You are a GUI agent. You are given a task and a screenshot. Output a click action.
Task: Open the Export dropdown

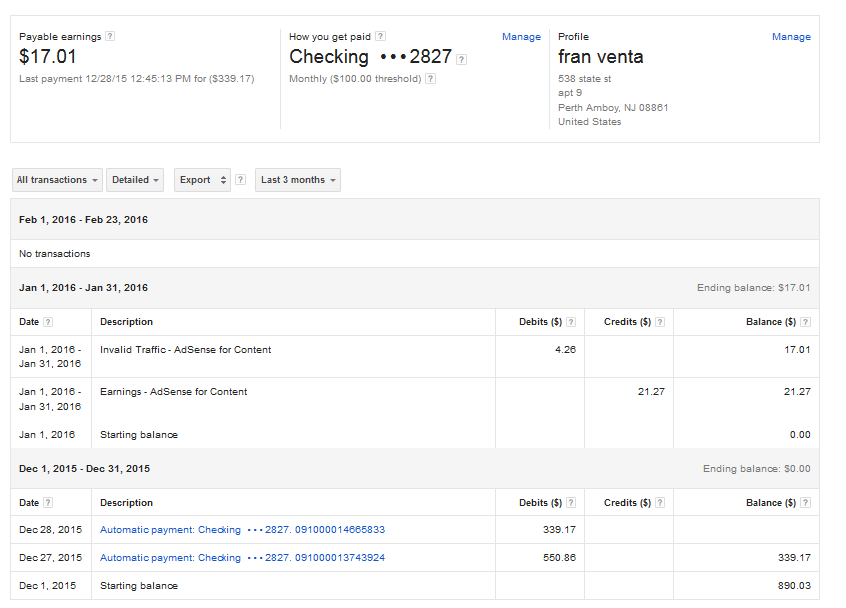pos(202,180)
